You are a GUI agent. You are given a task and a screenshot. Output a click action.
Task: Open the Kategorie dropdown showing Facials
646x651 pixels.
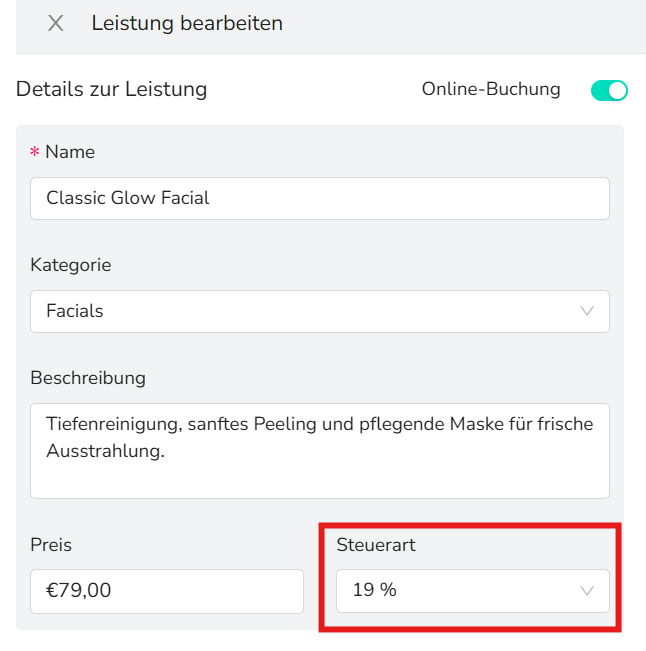coord(319,311)
